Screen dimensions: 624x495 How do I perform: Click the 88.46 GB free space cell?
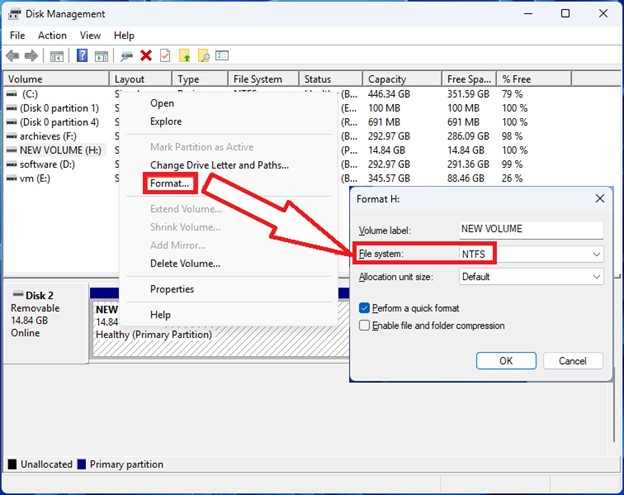tap(466, 178)
